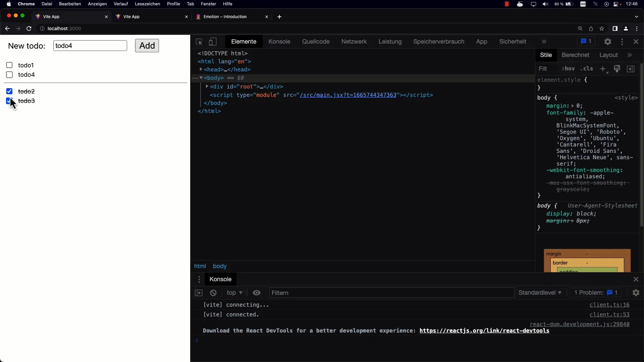Enable the todo3 checkbox

point(9,101)
